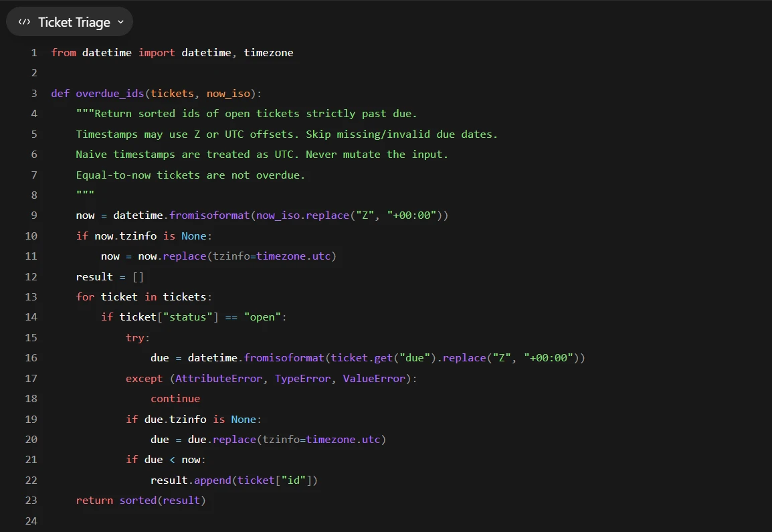
Task: Click 'return sorted(result)' line
Action: [x=140, y=501]
